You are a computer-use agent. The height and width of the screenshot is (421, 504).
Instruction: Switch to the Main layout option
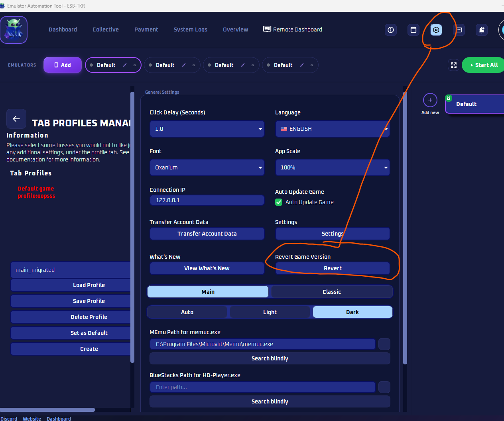pyautogui.click(x=208, y=292)
